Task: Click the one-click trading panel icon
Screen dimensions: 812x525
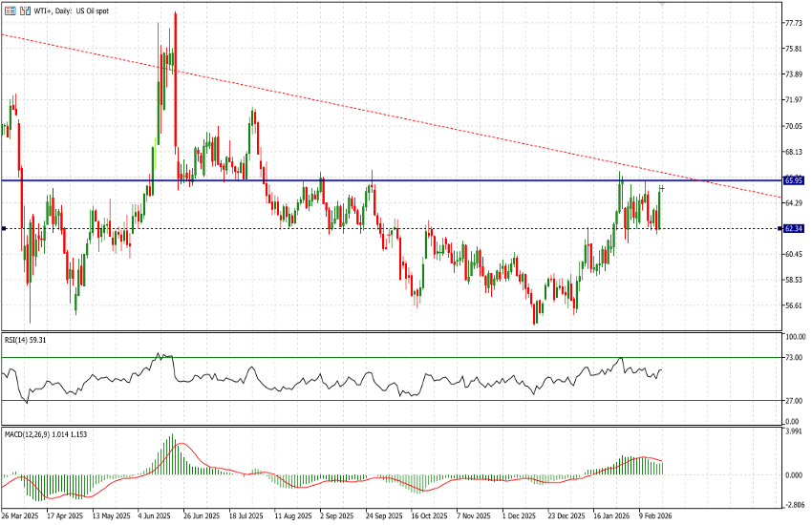Action: [x=9, y=9]
